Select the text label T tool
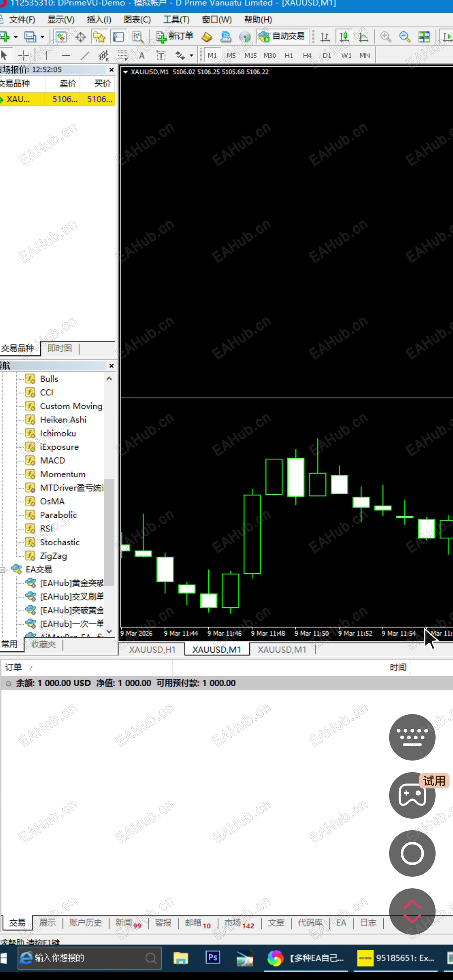The height and width of the screenshot is (980, 453). click(x=161, y=55)
